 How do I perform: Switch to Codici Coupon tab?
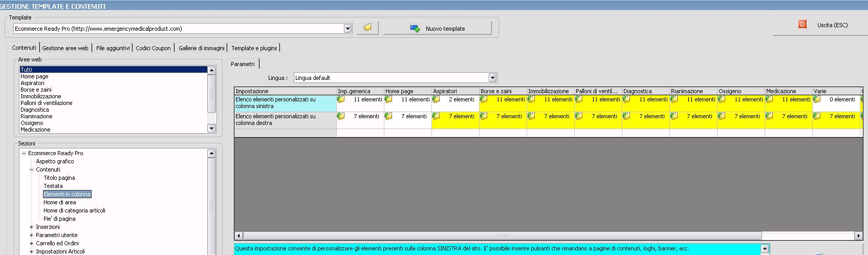153,48
